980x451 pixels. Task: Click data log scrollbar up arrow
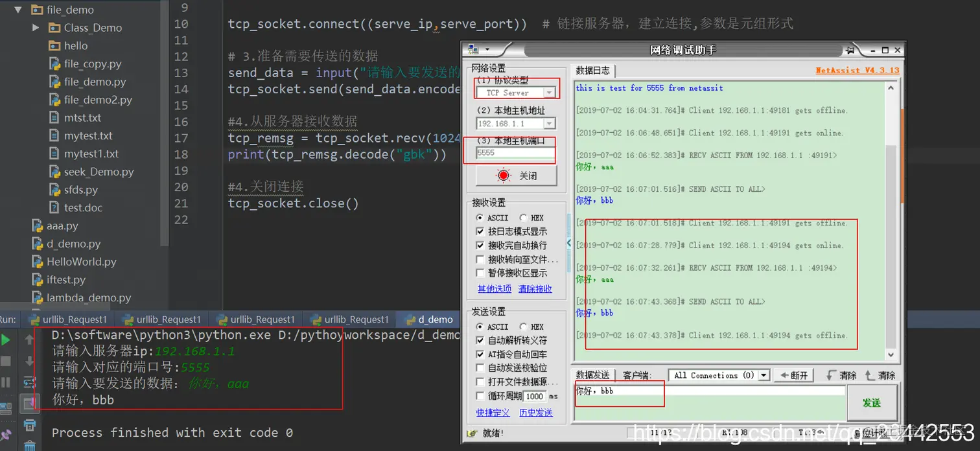[x=891, y=87]
